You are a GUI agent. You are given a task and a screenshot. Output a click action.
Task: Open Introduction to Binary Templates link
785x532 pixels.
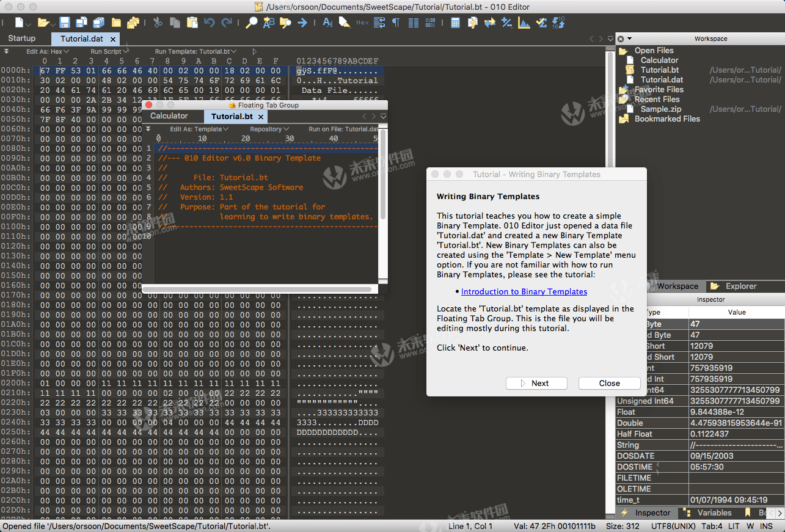[x=524, y=291]
